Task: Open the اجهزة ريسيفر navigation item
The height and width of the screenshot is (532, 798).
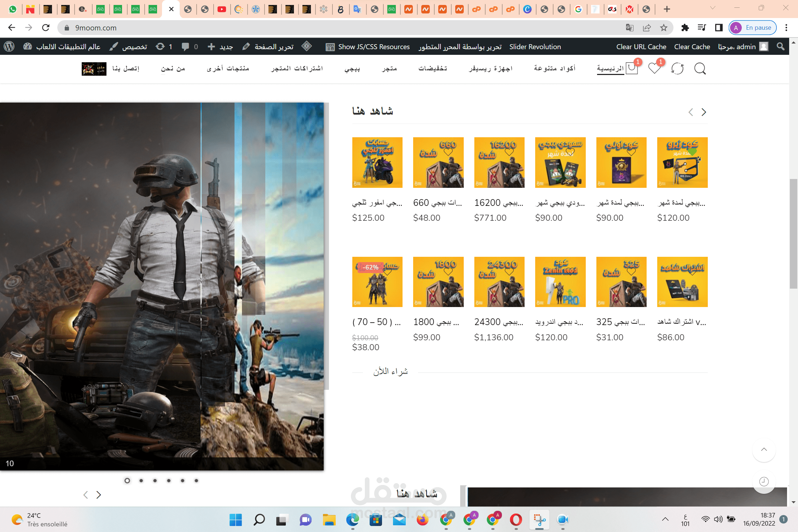Action: pyautogui.click(x=491, y=68)
